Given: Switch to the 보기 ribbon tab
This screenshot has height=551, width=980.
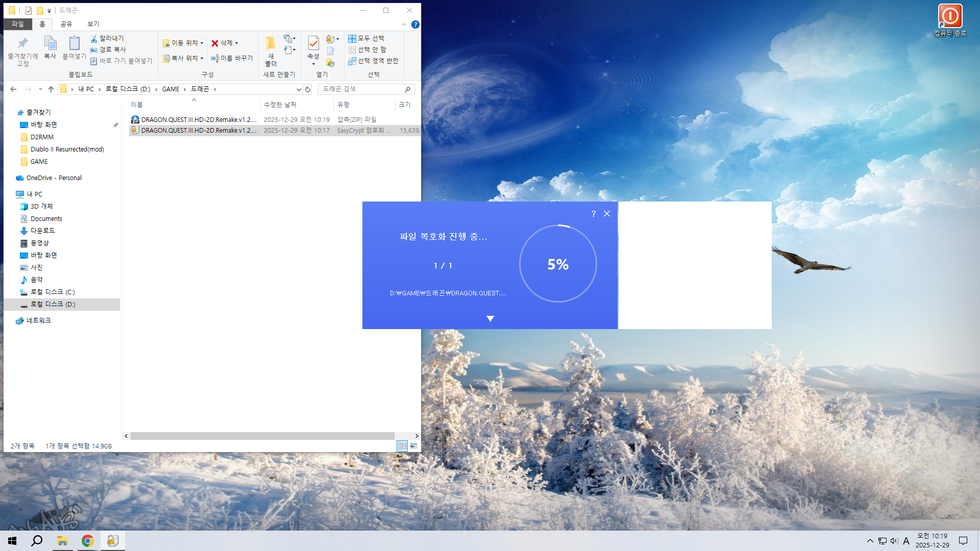Looking at the screenshot, I should coord(93,24).
